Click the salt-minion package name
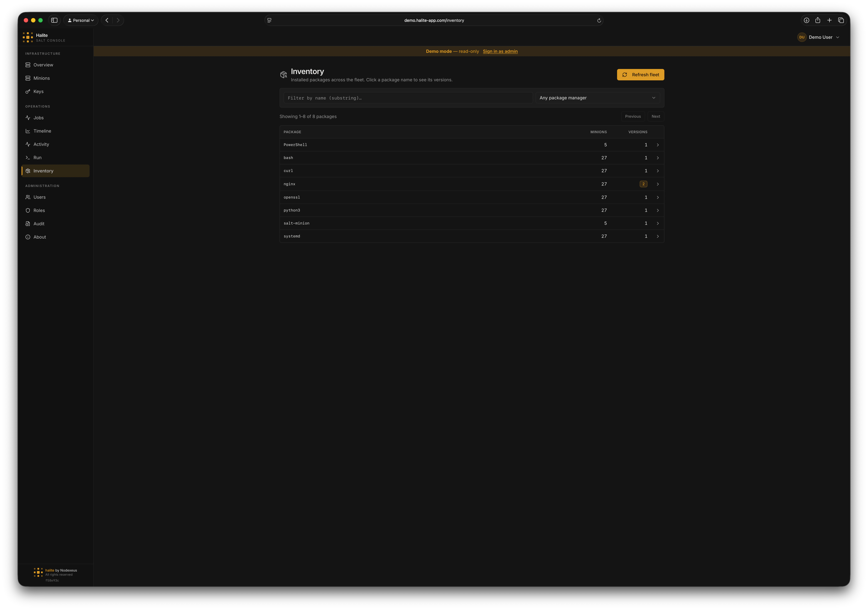This screenshot has width=868, height=610. click(x=296, y=223)
